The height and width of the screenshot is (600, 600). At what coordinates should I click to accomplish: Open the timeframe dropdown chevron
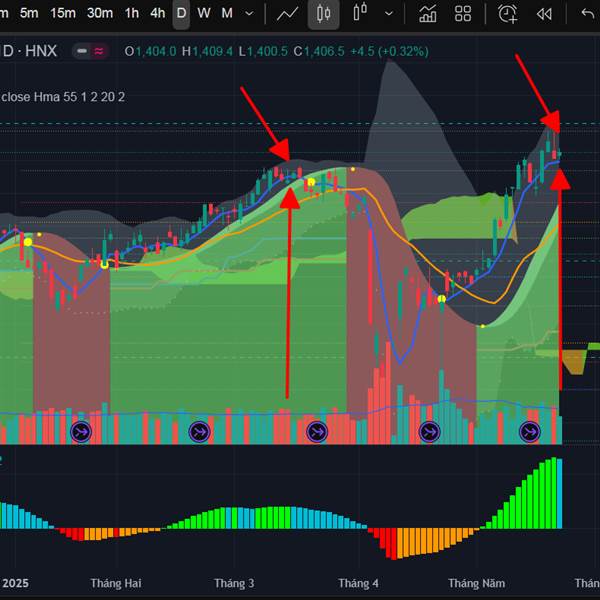coord(249,14)
